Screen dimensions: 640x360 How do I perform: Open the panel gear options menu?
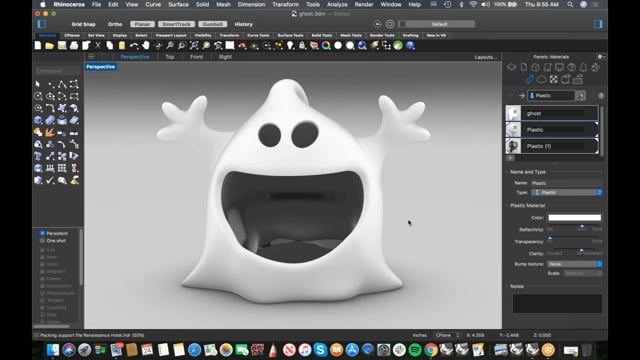[x=601, y=57]
